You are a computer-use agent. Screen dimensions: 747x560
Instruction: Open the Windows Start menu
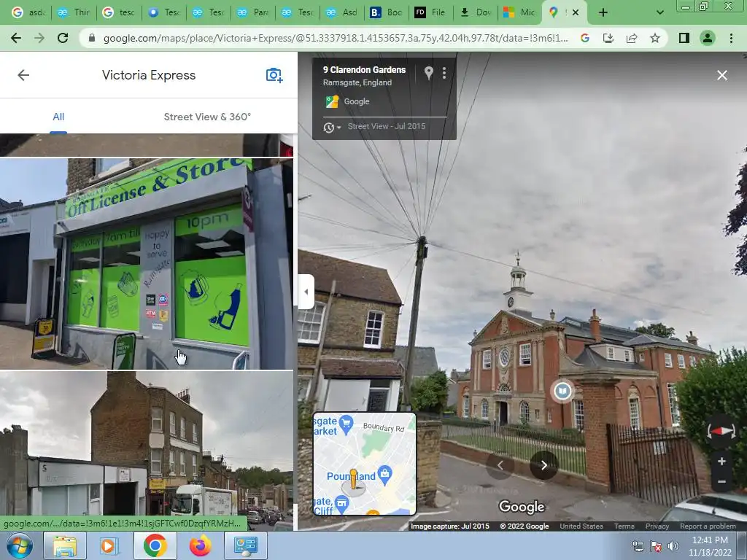point(20,545)
